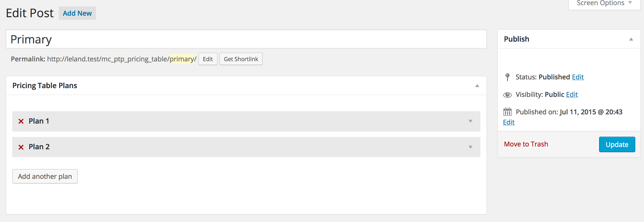
Task: Expand the Plan 1 row arrow
Action: (470, 121)
